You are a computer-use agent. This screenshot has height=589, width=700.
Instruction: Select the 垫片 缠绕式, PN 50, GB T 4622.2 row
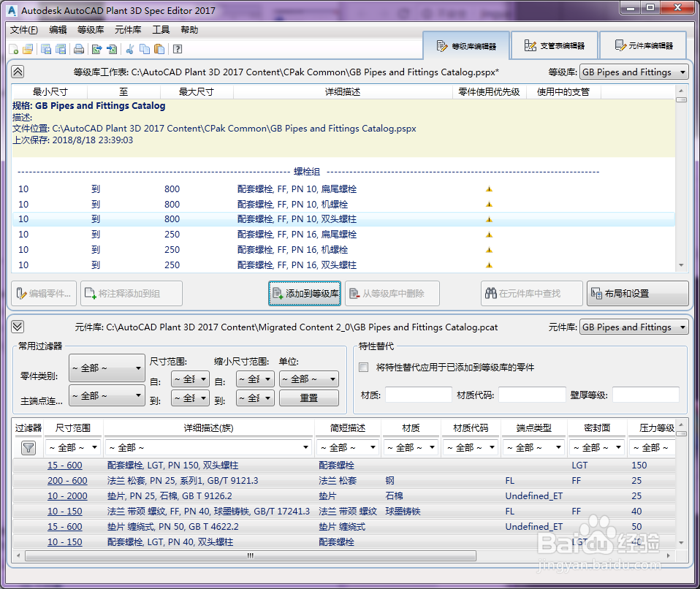point(343,526)
